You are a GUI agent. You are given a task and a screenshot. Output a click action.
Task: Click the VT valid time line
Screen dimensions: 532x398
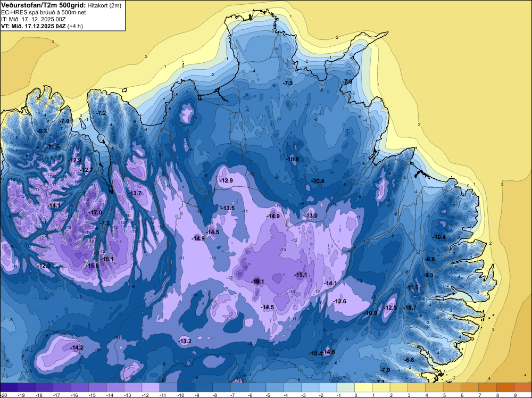[42, 26]
